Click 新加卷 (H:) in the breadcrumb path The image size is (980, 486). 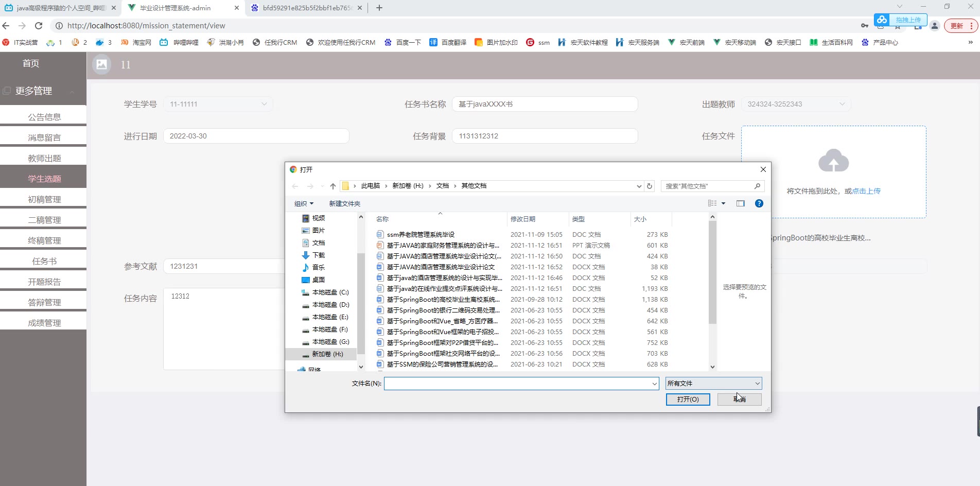point(408,186)
